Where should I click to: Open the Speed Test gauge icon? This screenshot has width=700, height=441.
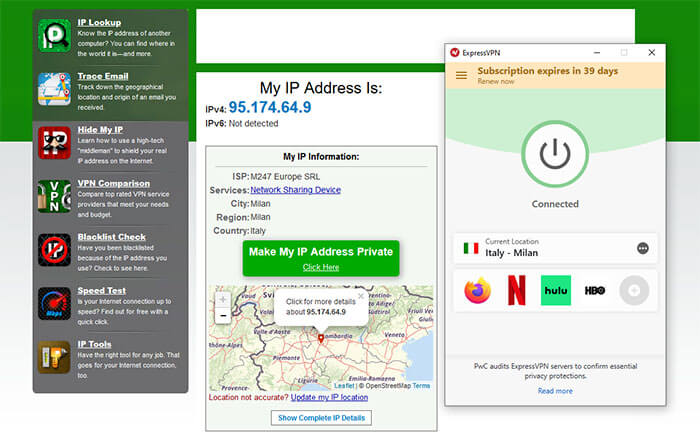point(54,304)
